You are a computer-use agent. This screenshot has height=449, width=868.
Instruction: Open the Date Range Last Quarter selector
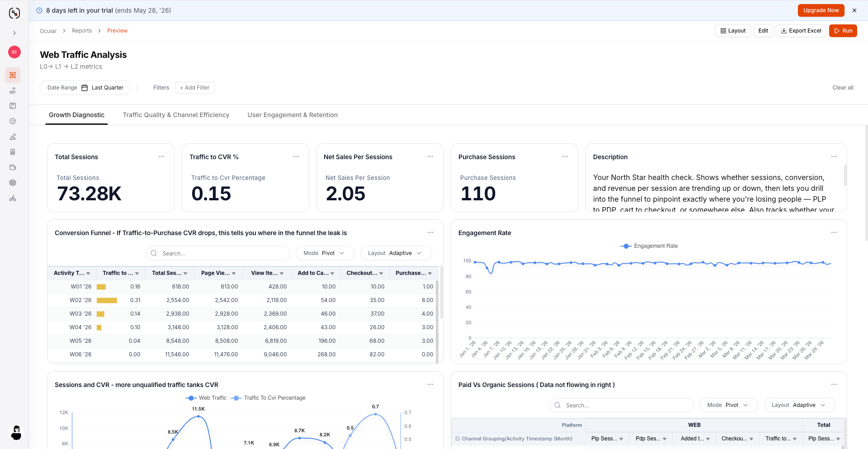click(x=85, y=88)
